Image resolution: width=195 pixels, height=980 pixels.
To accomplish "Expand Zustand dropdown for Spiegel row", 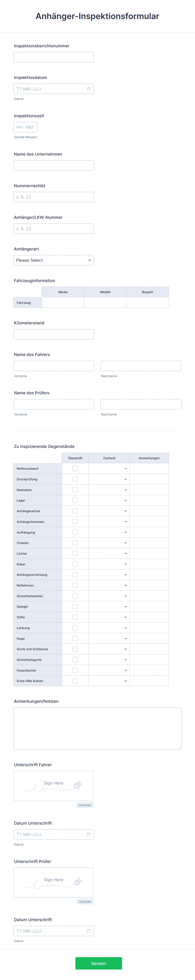I will [109, 607].
